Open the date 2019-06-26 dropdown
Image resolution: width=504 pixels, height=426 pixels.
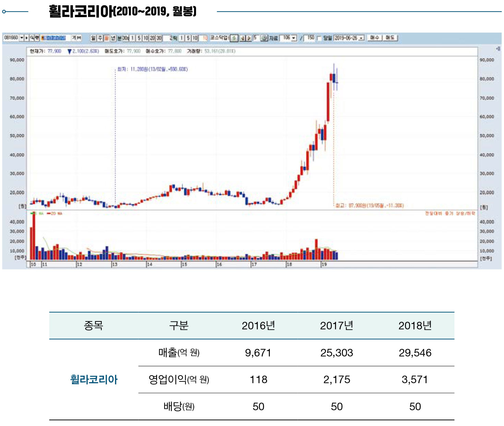point(362,38)
